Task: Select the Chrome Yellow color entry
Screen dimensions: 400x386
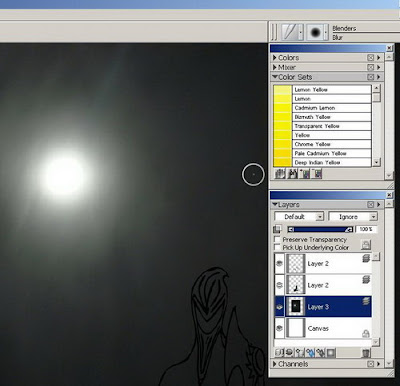Action: tap(322, 144)
